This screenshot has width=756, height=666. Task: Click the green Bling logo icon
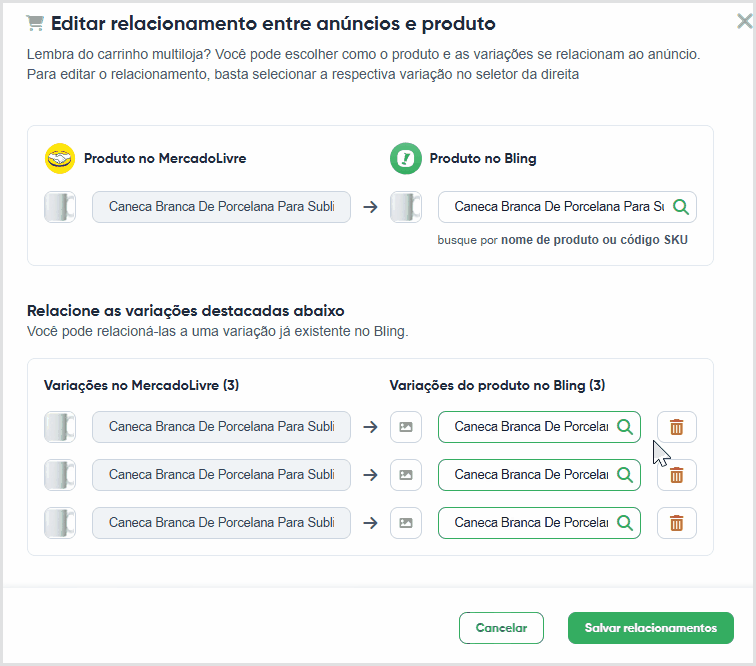(405, 158)
